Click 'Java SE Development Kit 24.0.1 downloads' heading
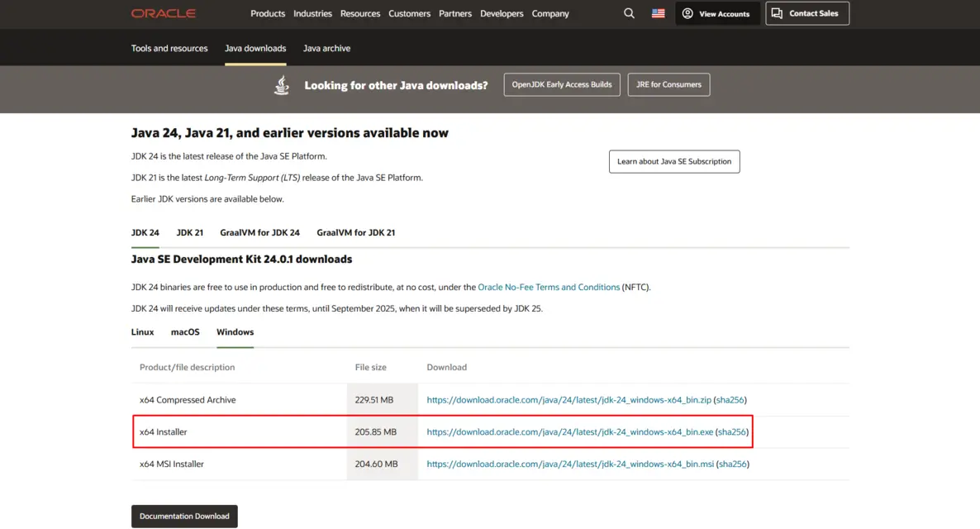The image size is (980, 529). tap(241, 259)
